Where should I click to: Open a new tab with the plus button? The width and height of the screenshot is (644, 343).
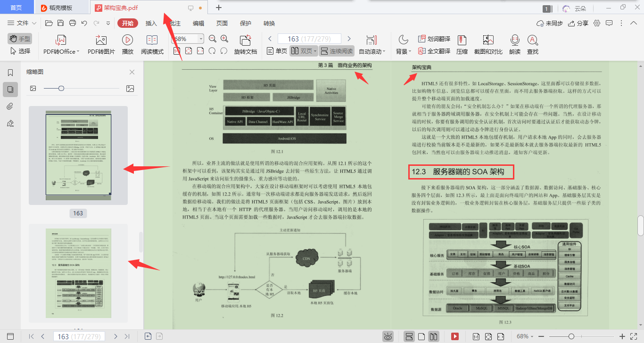tap(218, 8)
